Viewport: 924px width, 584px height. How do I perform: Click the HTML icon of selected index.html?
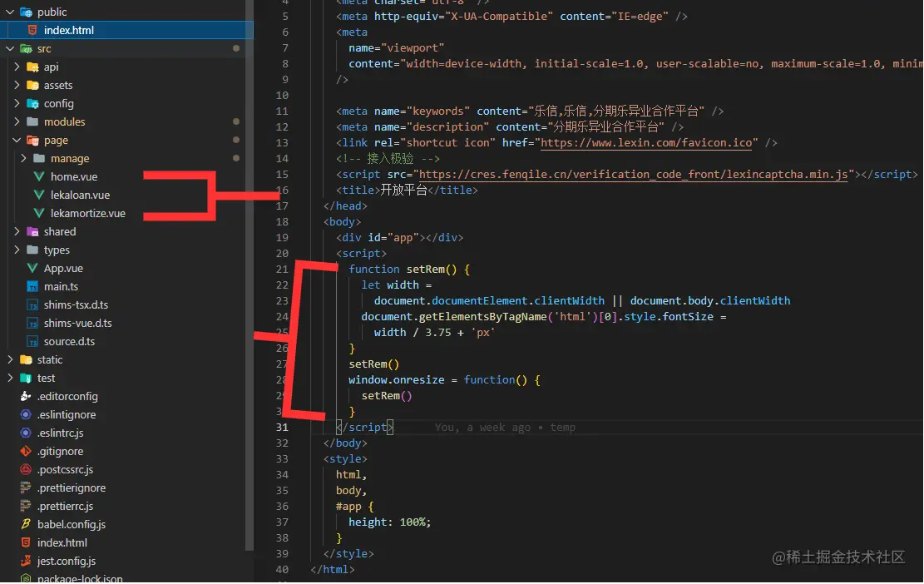(32, 30)
